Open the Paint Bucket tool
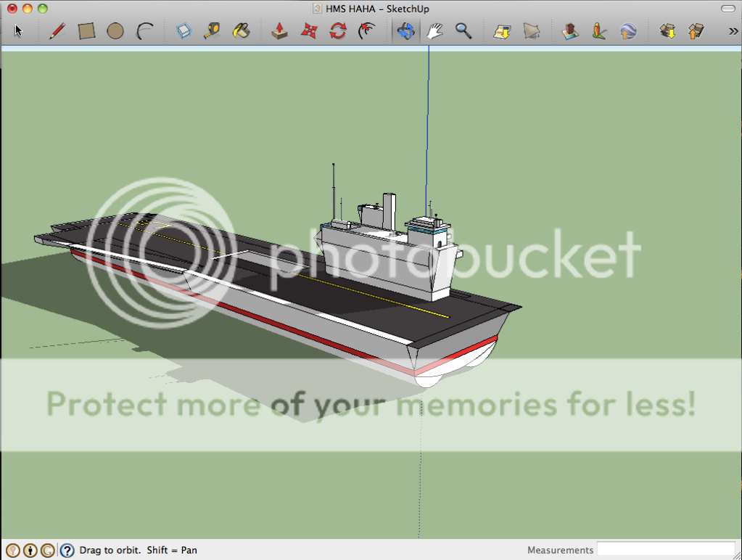742x560 pixels. tap(241, 30)
